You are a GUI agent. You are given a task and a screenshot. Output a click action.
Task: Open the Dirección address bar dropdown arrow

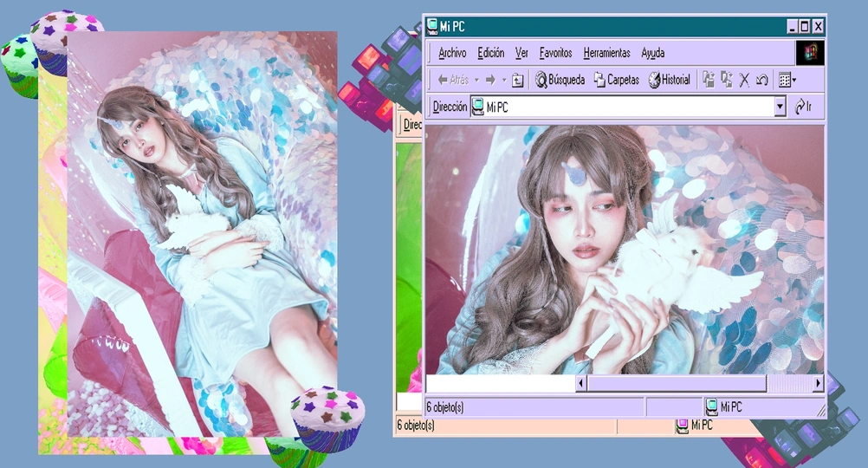coord(780,107)
